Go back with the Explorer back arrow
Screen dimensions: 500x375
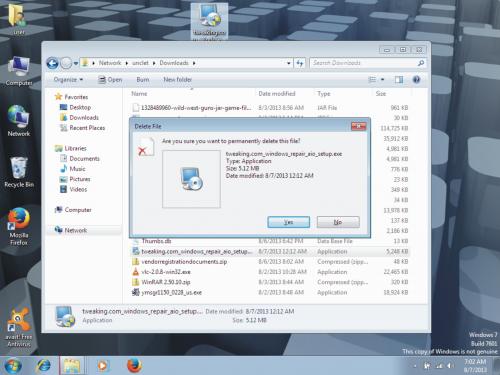coord(53,63)
